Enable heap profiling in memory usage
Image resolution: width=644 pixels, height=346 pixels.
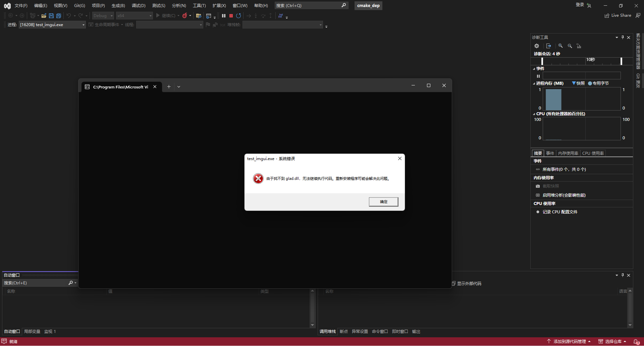pyautogui.click(x=563, y=195)
